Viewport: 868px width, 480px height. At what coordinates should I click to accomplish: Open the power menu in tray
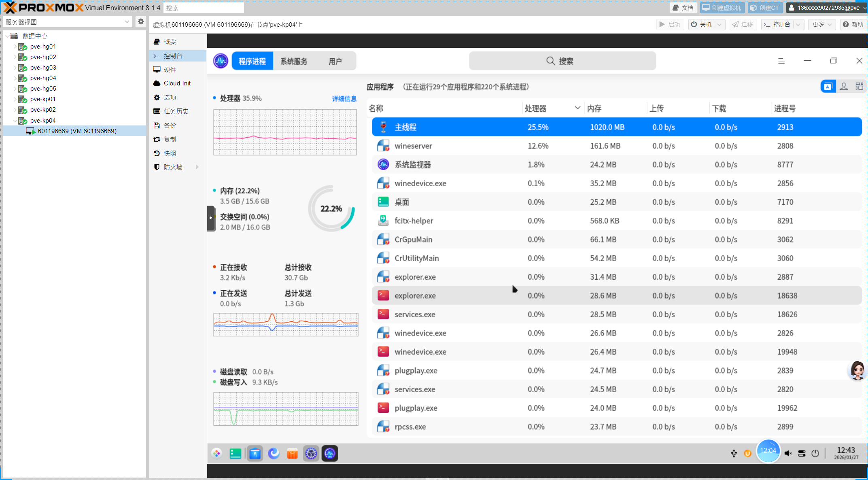click(x=815, y=453)
